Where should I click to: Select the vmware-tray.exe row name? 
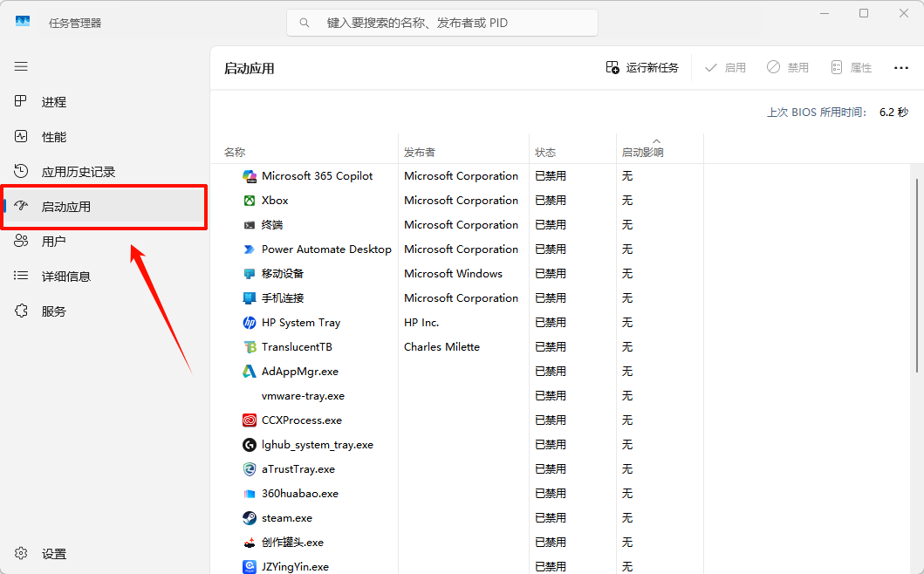(303, 396)
